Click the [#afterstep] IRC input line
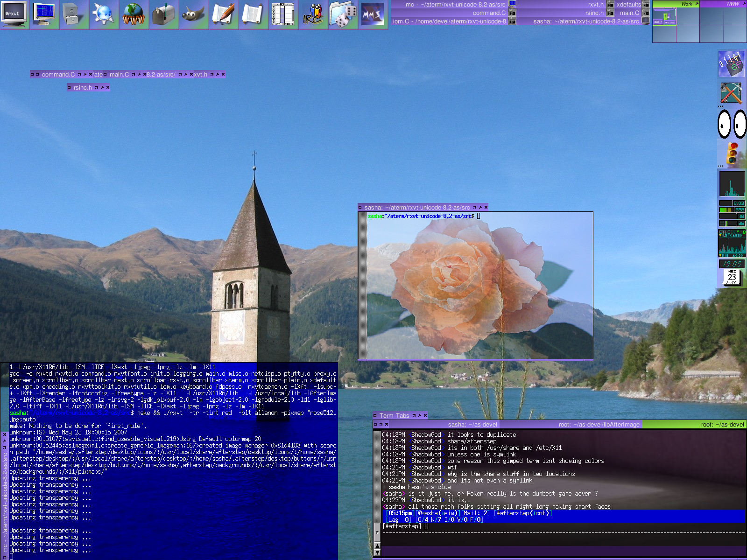The image size is (747, 560). pos(564,526)
